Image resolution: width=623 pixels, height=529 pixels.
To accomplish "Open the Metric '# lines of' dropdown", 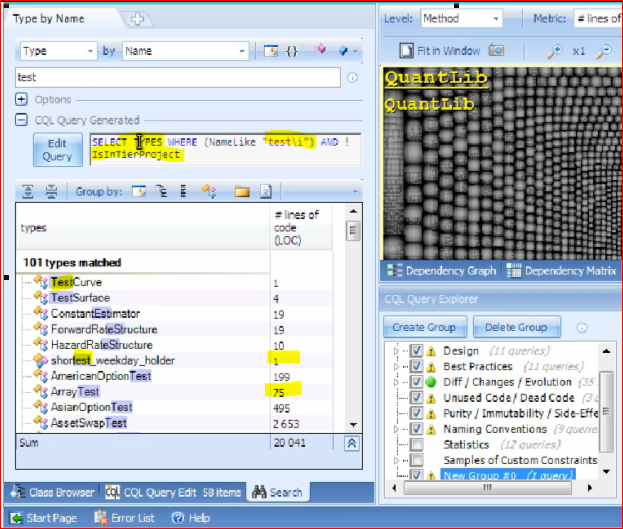I will 598,19.
